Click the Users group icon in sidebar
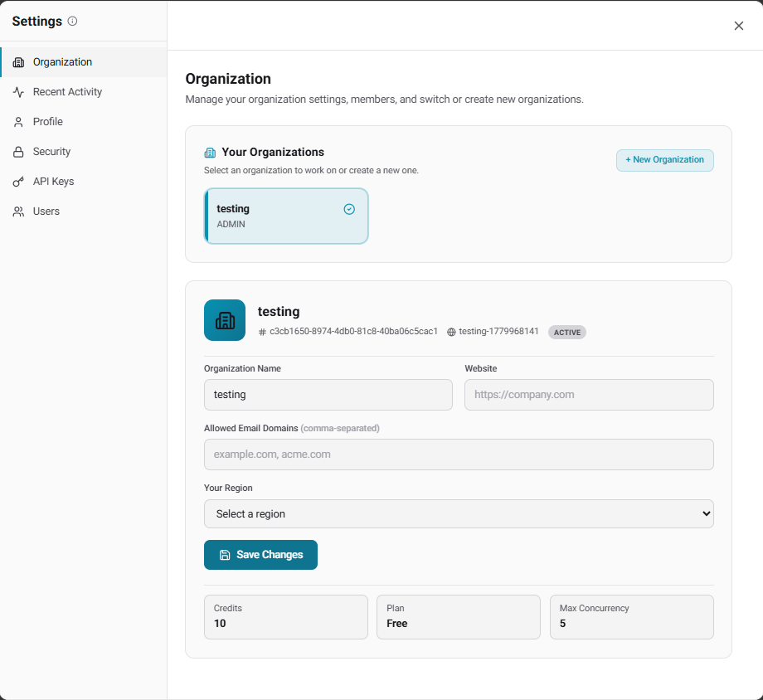This screenshot has height=700, width=763. pyautogui.click(x=18, y=211)
